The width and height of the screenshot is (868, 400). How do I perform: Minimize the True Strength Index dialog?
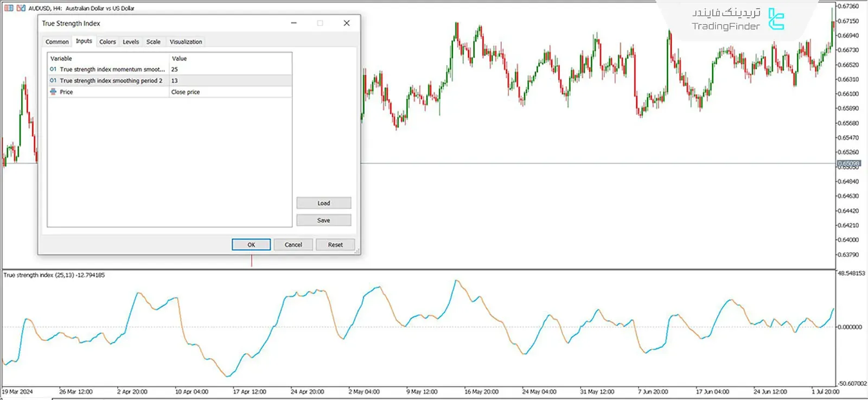[293, 23]
